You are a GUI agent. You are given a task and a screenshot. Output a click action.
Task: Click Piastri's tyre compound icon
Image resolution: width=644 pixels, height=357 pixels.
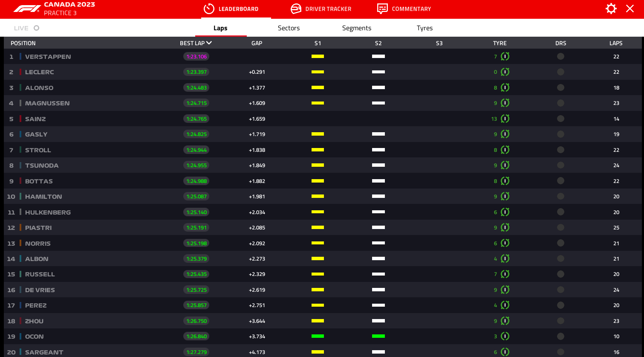click(x=505, y=227)
